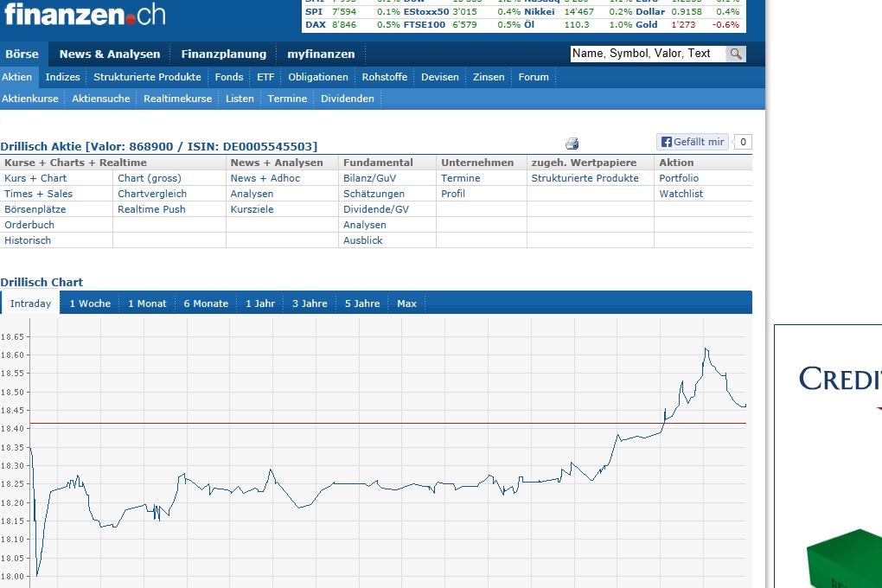Open the Chartvergleich link

[152, 194]
